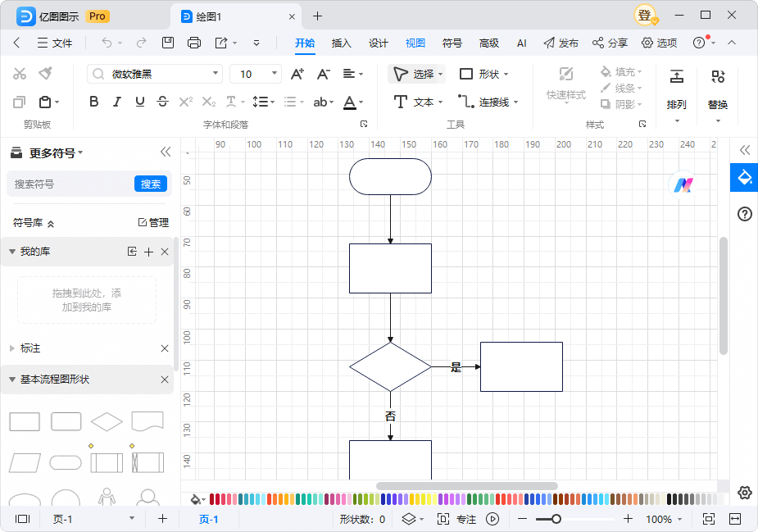Click the Play presentation icon
The height and width of the screenshot is (532, 758).
(x=492, y=519)
